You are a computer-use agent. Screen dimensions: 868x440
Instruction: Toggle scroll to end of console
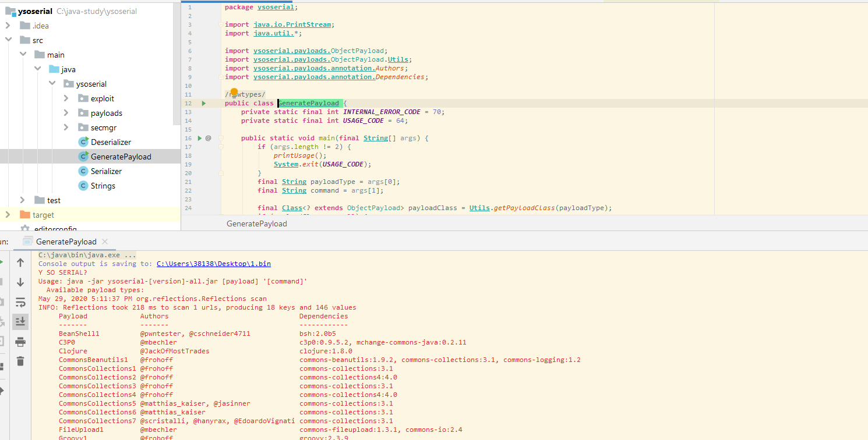[x=20, y=321]
